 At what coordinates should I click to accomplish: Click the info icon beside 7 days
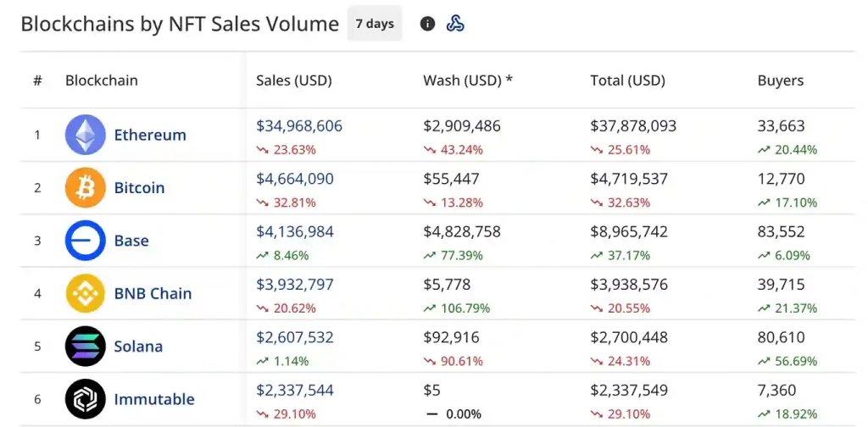(x=427, y=24)
